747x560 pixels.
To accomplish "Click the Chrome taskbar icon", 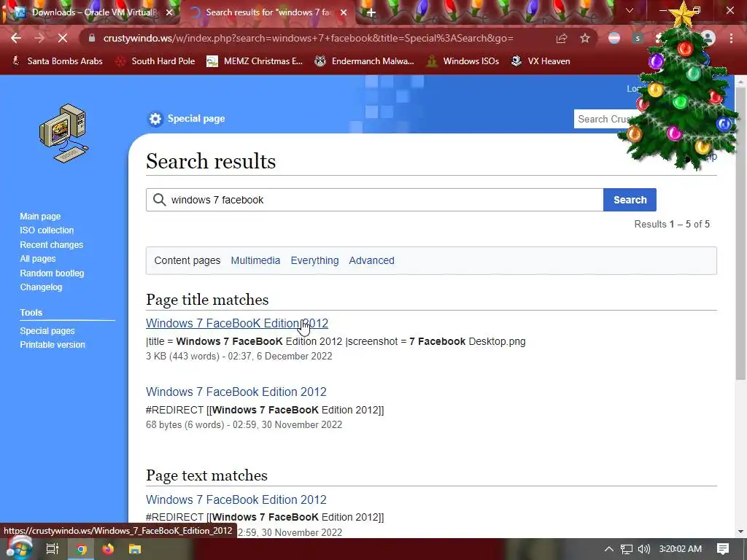I will 82,549.
